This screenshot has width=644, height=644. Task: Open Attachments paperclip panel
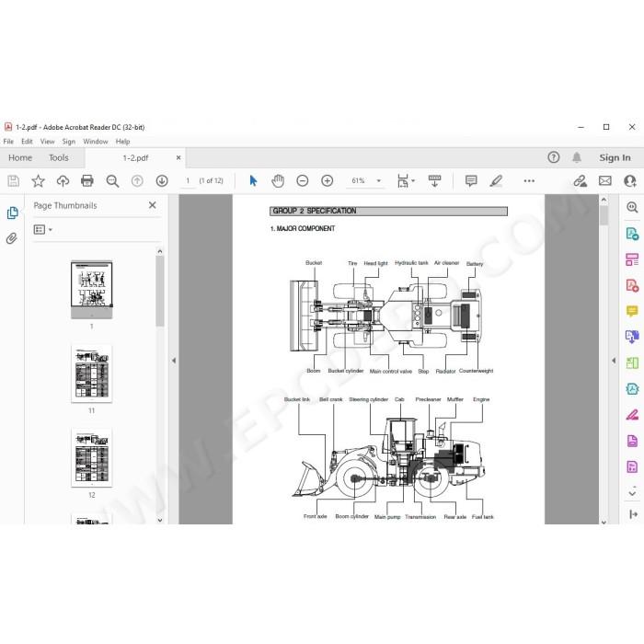[11, 238]
